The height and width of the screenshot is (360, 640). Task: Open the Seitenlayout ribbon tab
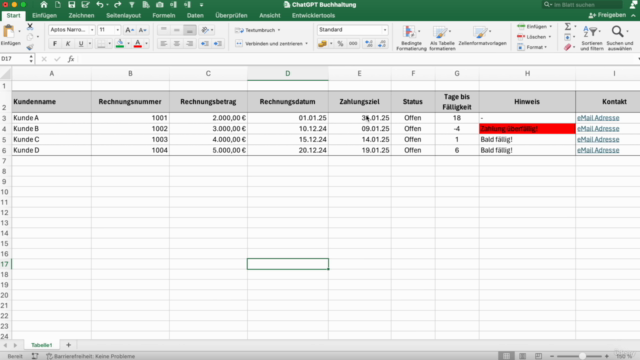123,16
